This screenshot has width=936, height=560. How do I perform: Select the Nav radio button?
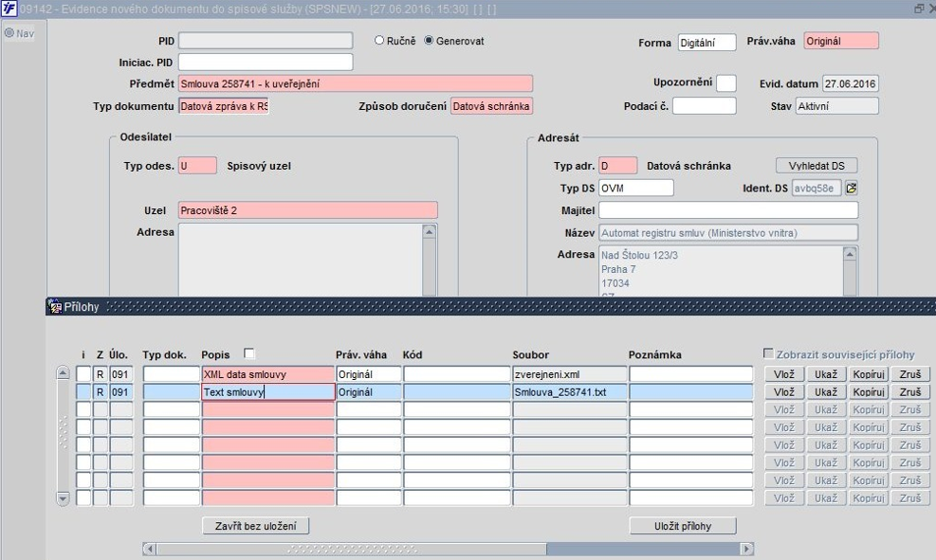tap(9, 33)
